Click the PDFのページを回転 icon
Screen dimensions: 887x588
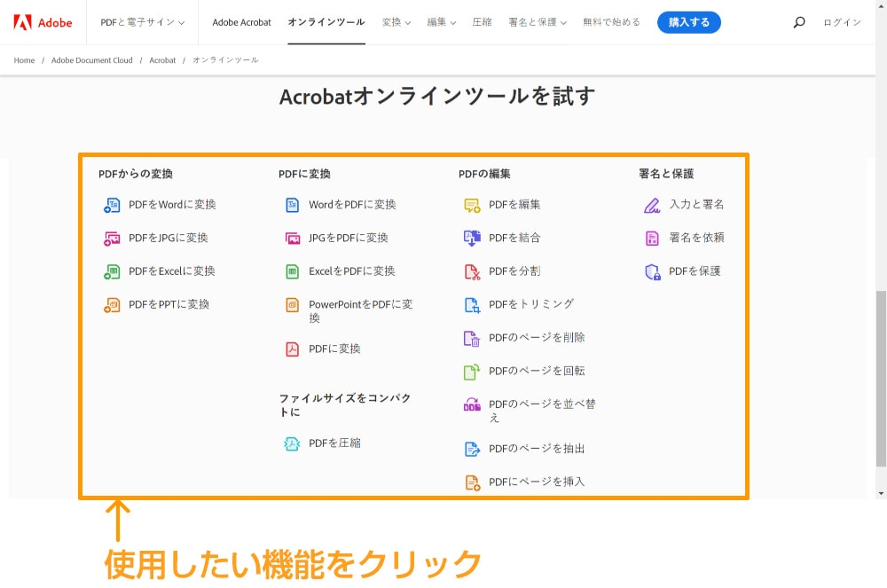click(x=473, y=372)
